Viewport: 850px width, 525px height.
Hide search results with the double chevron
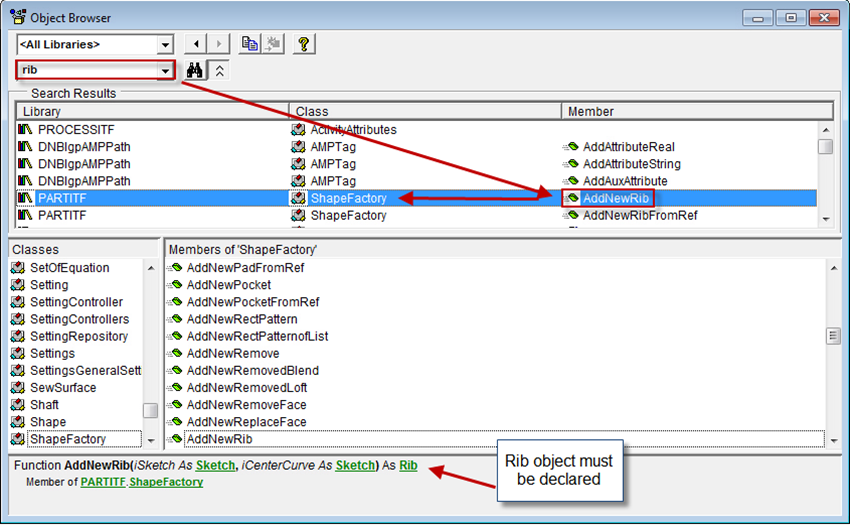(220, 71)
